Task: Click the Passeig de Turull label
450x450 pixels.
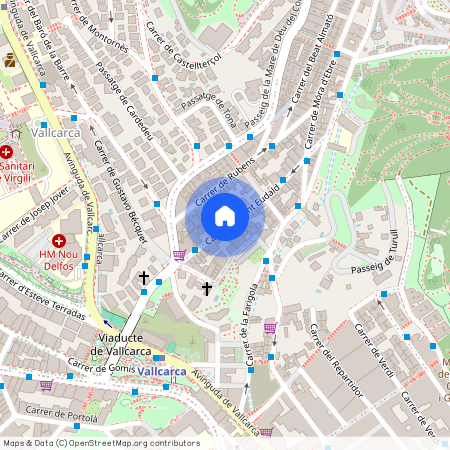Action: click(x=375, y=252)
